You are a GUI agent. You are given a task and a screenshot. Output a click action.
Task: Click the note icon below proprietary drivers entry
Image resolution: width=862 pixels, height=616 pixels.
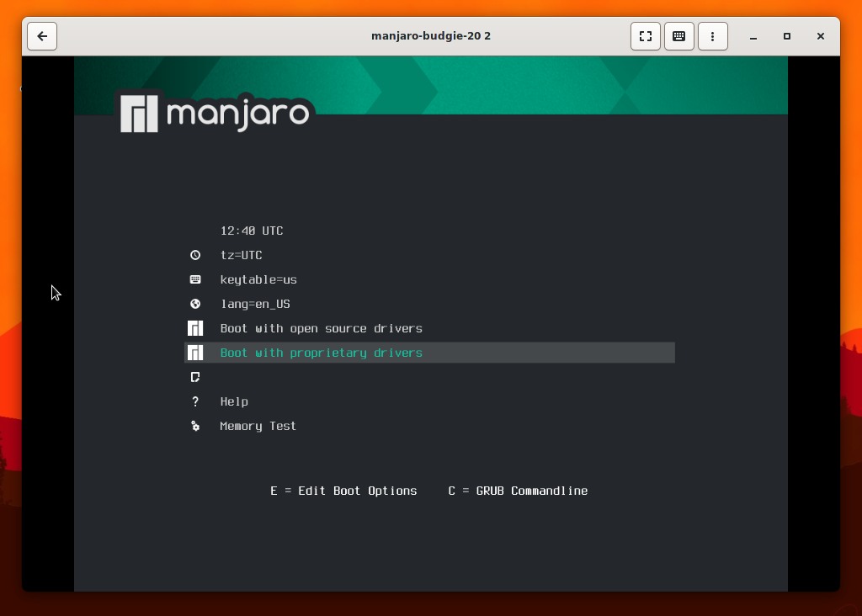click(x=195, y=377)
